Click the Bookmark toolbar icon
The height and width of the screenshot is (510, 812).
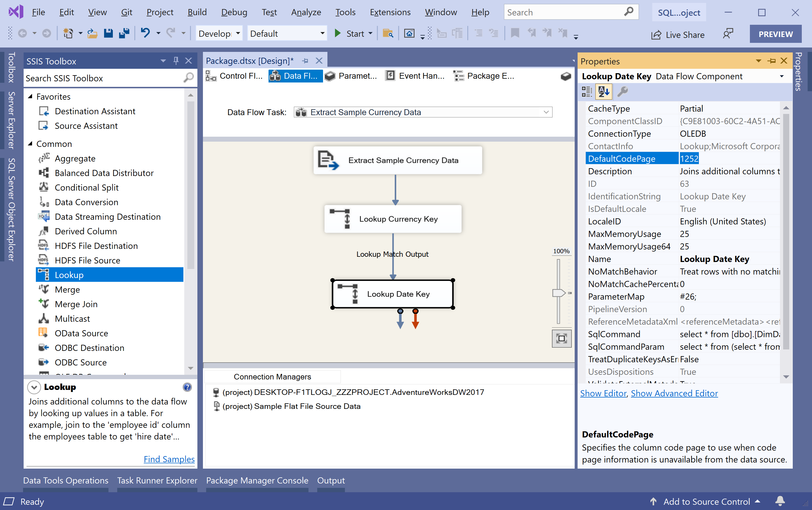point(515,34)
